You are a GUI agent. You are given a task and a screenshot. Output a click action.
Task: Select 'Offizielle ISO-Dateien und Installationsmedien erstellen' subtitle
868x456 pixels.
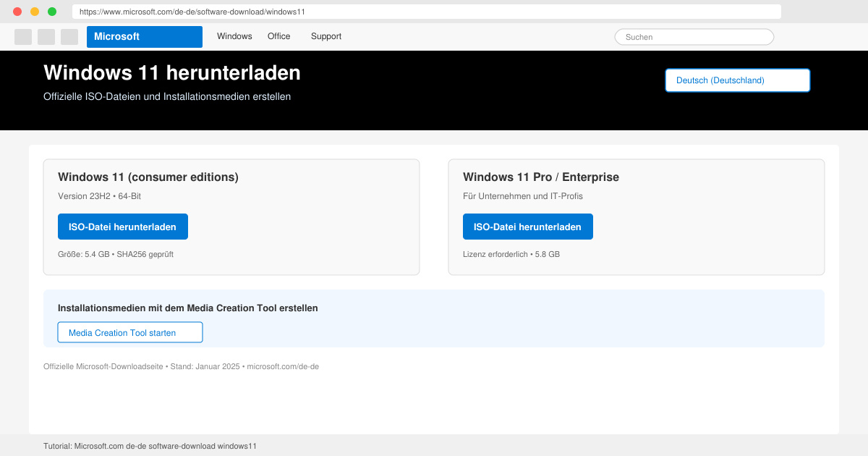point(167,96)
